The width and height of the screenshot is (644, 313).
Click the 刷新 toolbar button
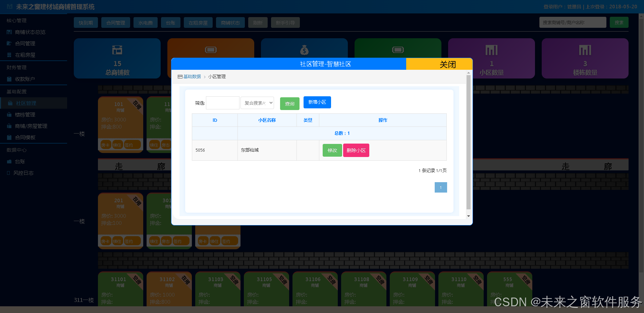click(x=258, y=23)
